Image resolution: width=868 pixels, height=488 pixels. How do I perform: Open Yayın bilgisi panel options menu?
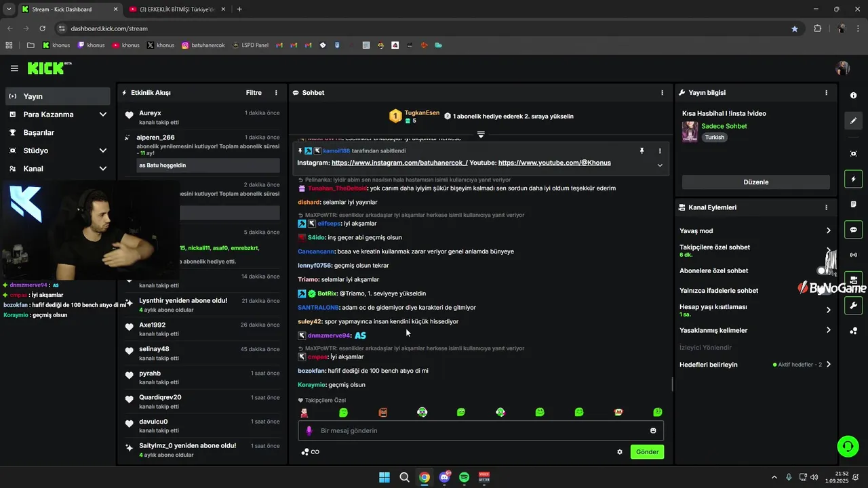826,93
